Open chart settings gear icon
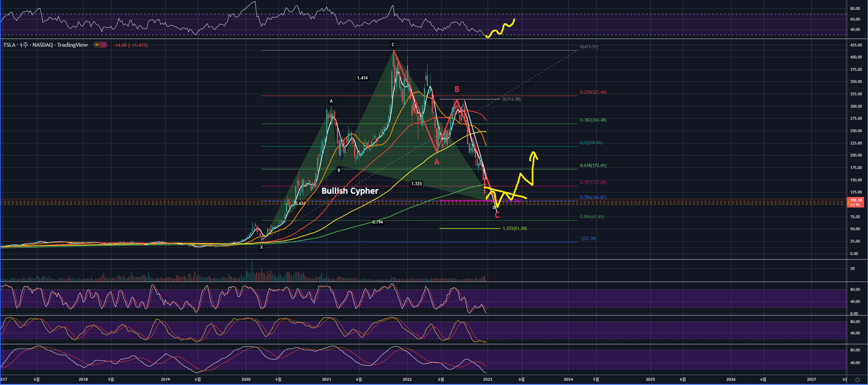The image size is (868, 385). pos(857,380)
